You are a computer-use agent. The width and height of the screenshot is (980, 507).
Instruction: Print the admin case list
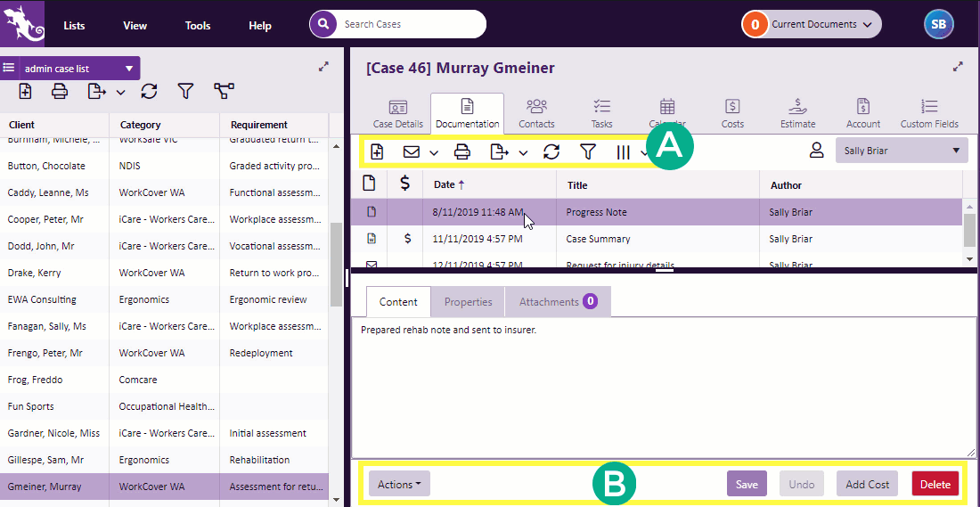60,91
